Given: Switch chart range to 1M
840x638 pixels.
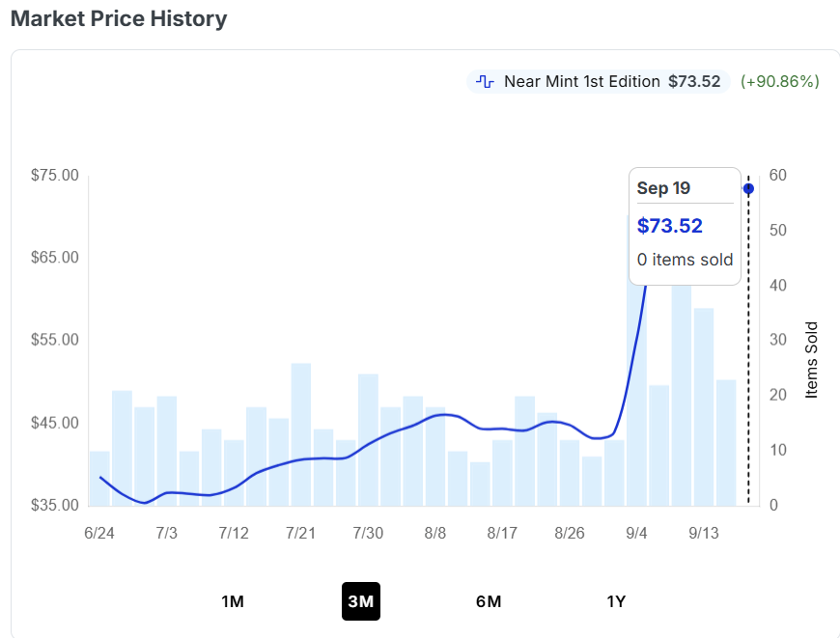Looking at the screenshot, I should coord(233,601).
